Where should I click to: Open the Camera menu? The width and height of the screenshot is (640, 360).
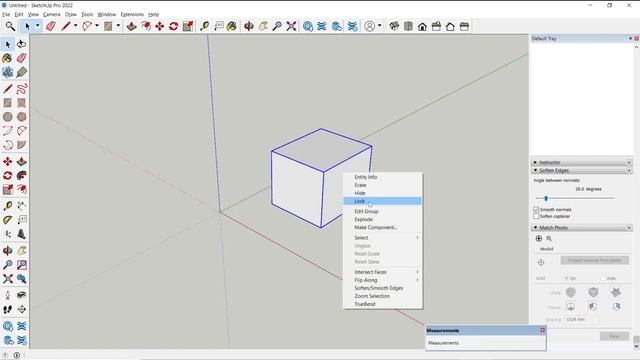(x=51, y=14)
